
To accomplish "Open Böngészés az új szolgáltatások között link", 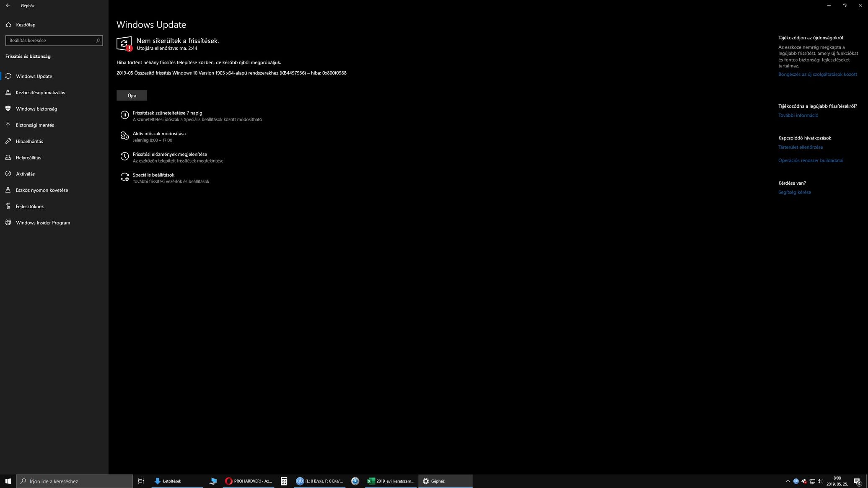I will click(x=817, y=75).
